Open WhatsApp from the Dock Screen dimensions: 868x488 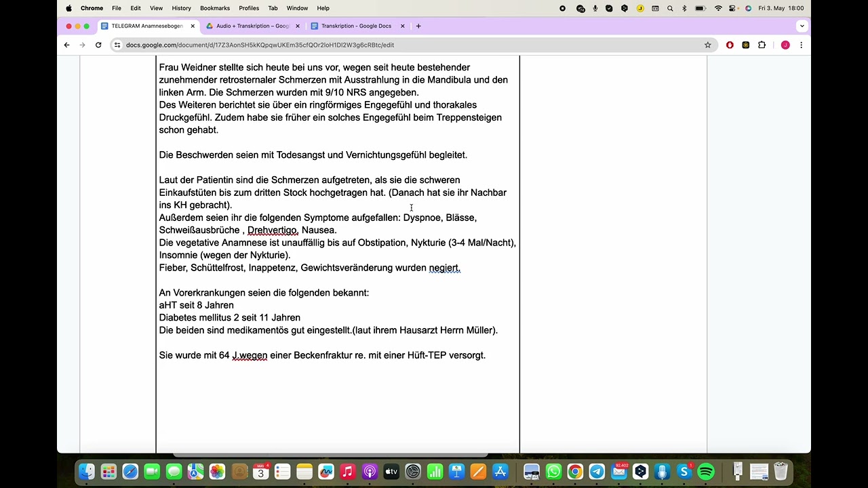click(x=553, y=472)
